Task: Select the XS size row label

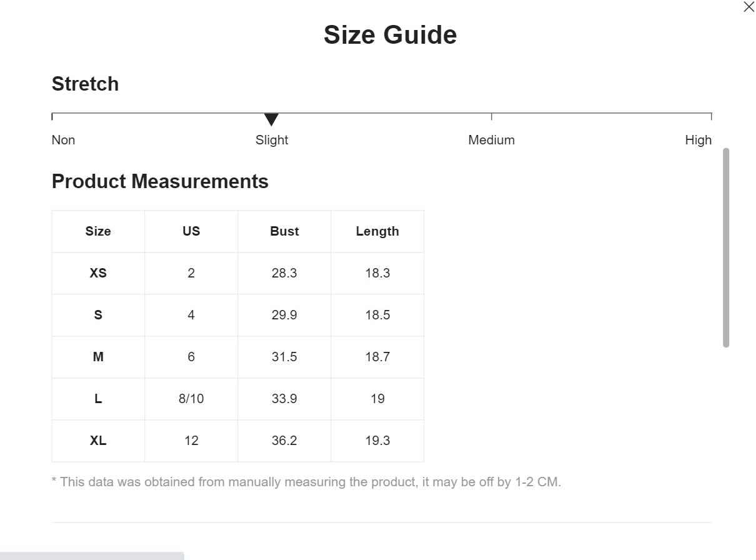Action: point(98,273)
